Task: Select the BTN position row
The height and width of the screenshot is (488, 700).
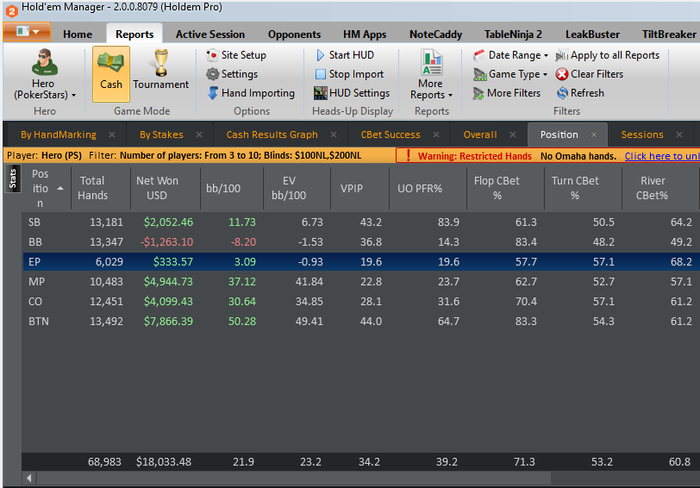Action: click(361, 321)
